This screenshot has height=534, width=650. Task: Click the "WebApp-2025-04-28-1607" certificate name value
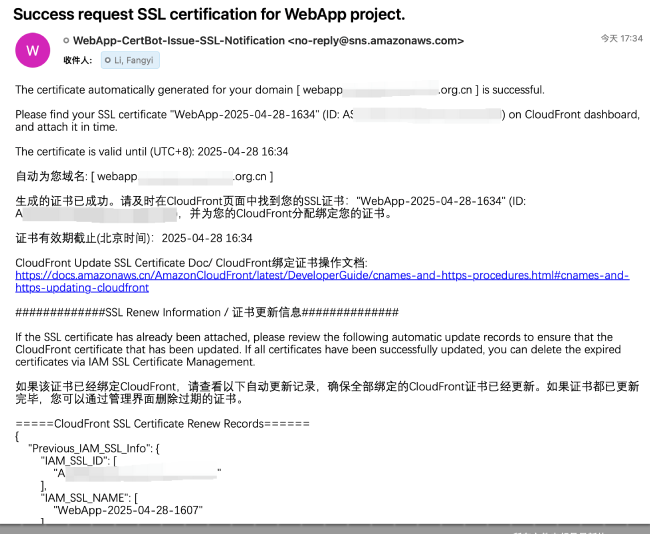128,510
